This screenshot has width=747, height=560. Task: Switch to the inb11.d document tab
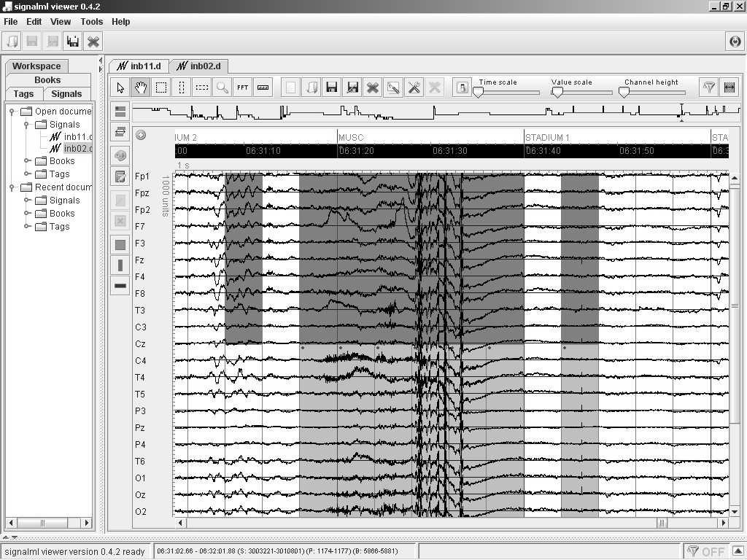(139, 66)
